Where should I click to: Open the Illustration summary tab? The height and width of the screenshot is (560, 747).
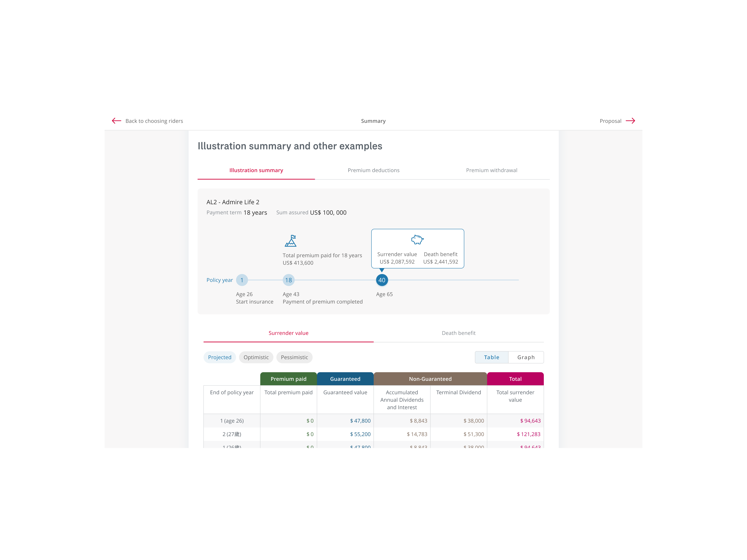point(256,170)
